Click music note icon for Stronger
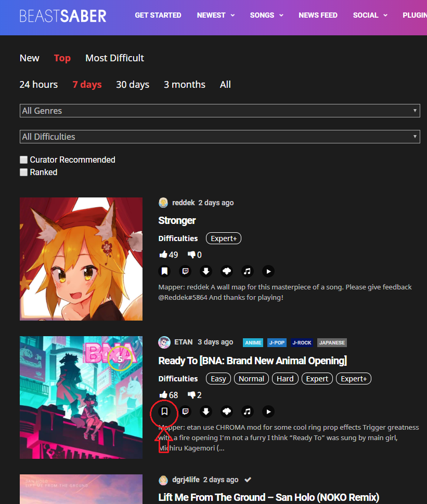The height and width of the screenshot is (504, 427). point(248,271)
